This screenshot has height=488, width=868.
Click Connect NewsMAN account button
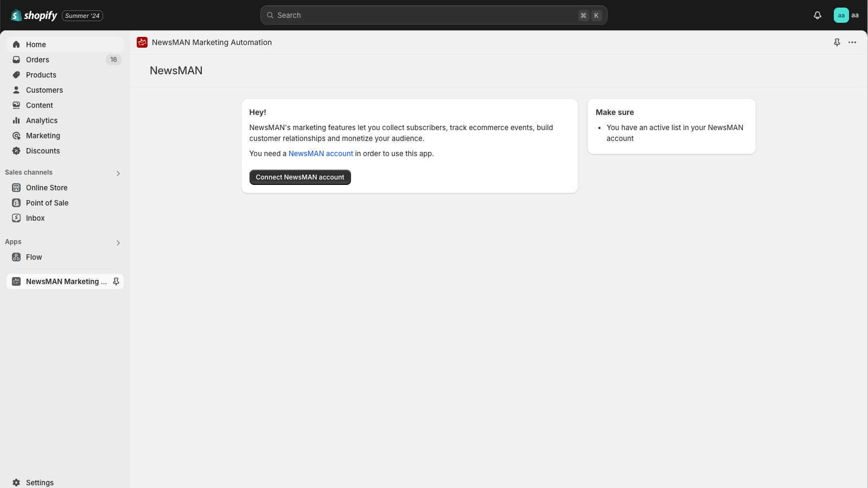300,177
